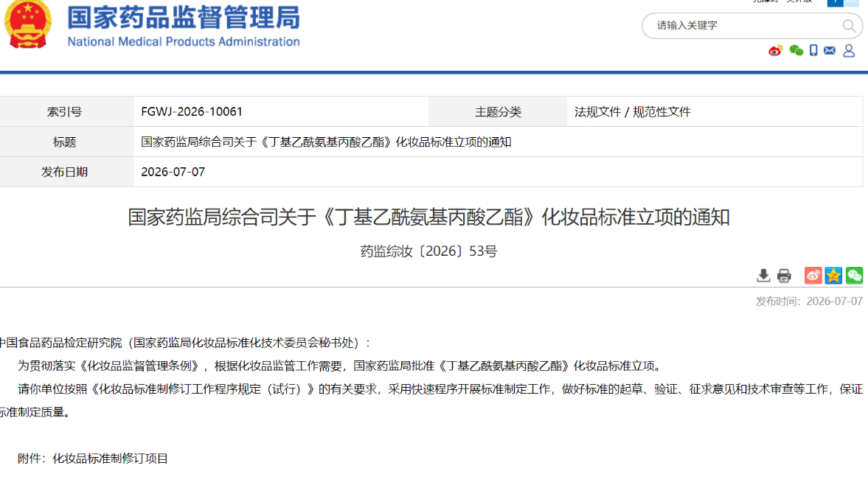Click the 法规文件 / 规范性文件 category value
Image resolution: width=868 pixels, height=488 pixels.
(632, 112)
